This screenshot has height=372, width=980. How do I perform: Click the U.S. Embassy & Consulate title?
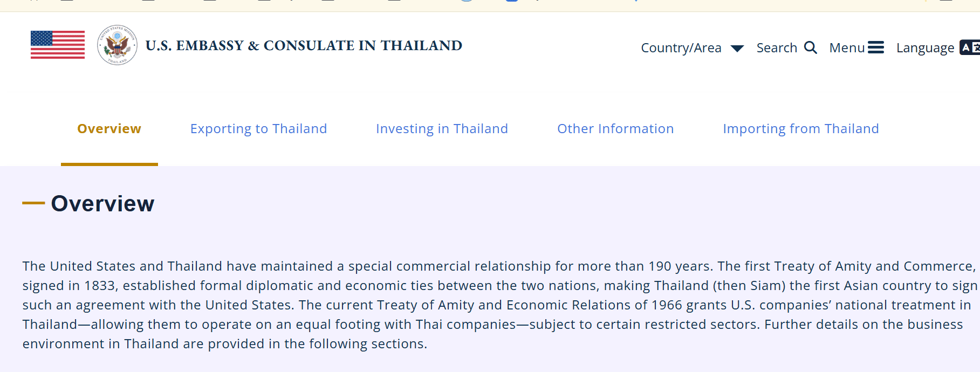[x=304, y=45]
